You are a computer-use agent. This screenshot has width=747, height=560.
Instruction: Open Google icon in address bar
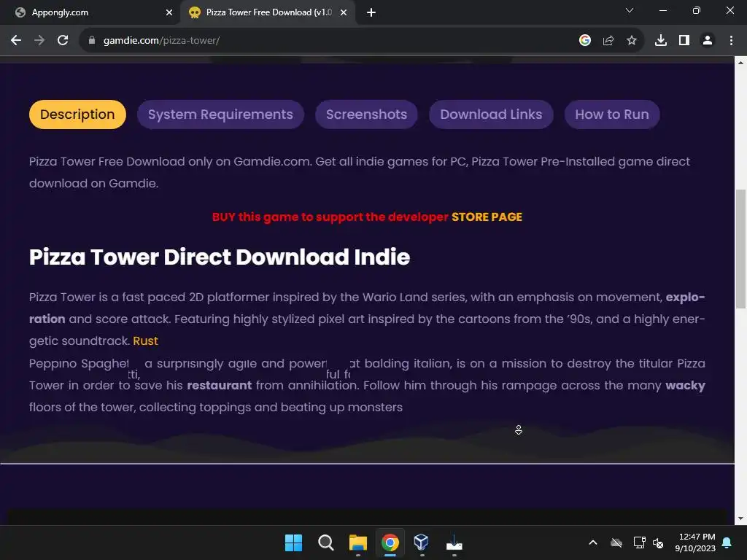tap(585, 41)
